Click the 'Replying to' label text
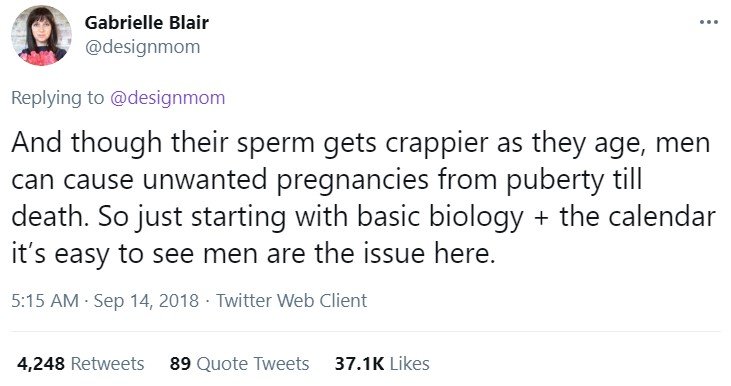This screenshot has width=731, height=386. [58, 98]
